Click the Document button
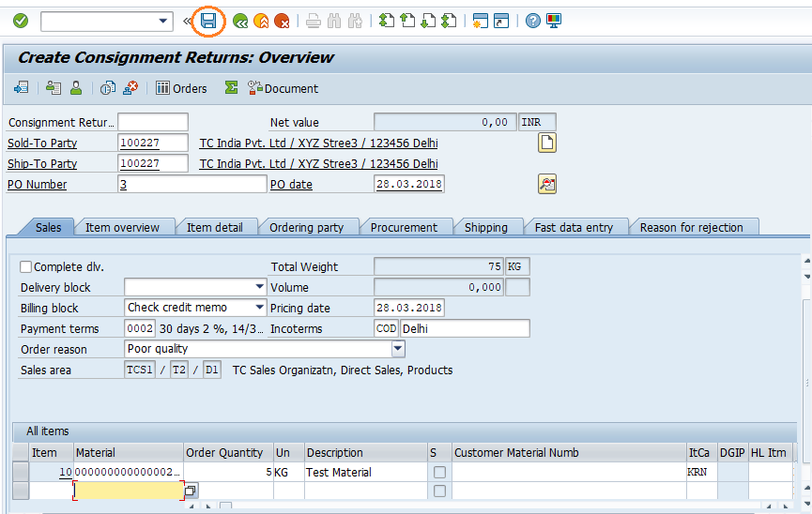 point(283,88)
